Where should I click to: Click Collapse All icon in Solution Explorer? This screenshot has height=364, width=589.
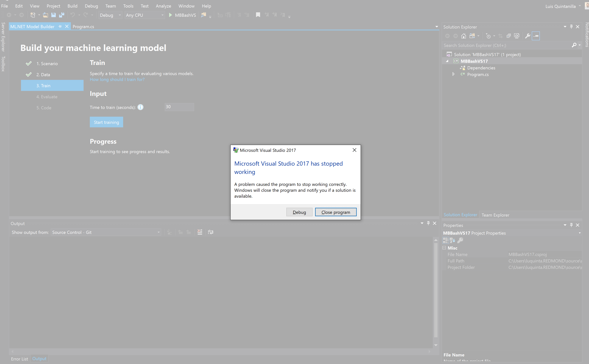click(x=509, y=36)
